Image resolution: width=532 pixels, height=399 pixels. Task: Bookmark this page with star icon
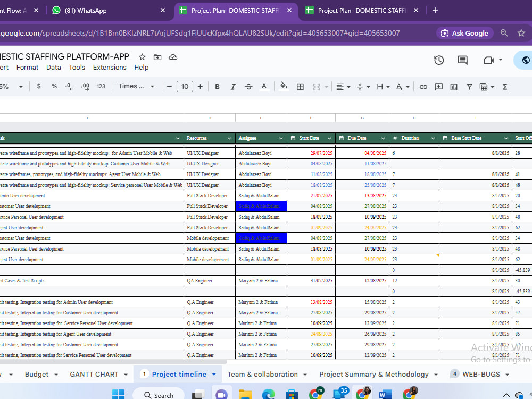click(x=521, y=33)
